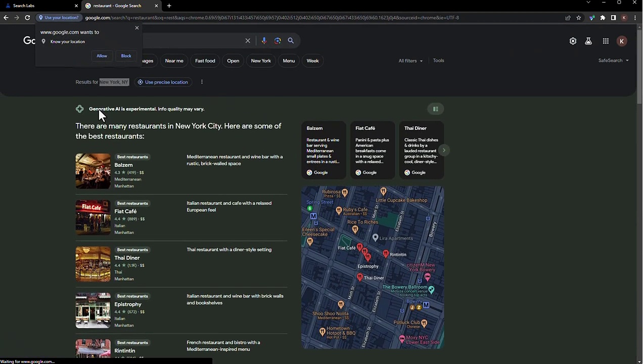Screen dimensions: 643x364
Task: Open Search Labs flask icon
Action: coord(588,41)
